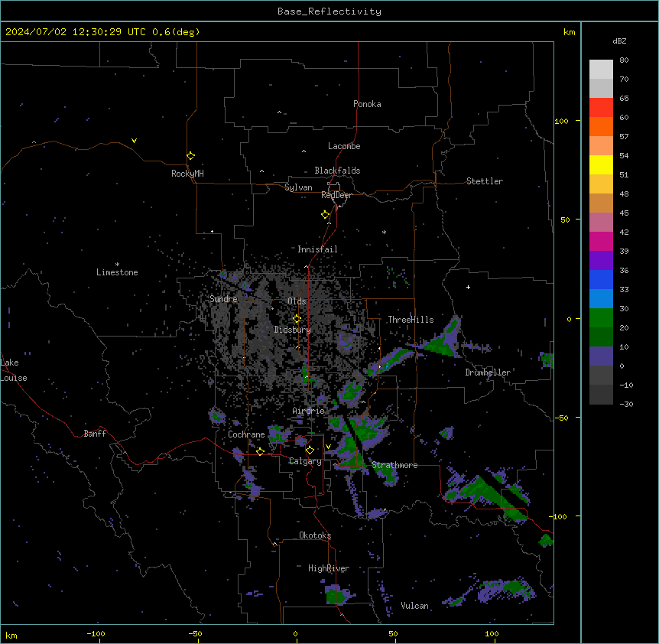Select the ThreeHills label
Viewport: 659px width, 644px height.
click(411, 320)
